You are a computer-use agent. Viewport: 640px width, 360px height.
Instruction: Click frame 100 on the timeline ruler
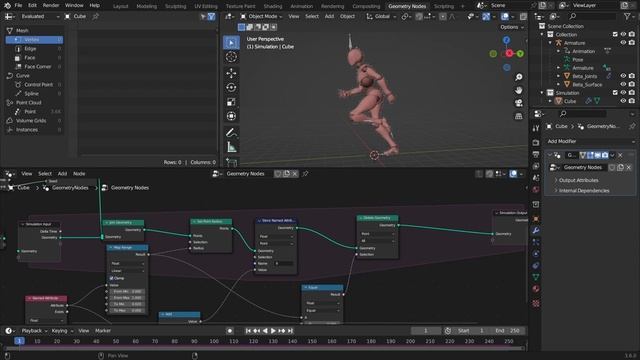214,341
